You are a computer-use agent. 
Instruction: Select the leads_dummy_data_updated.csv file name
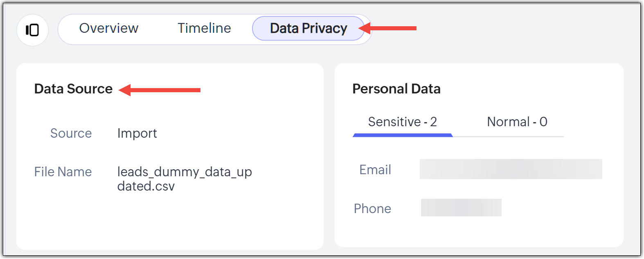pyautogui.click(x=184, y=178)
